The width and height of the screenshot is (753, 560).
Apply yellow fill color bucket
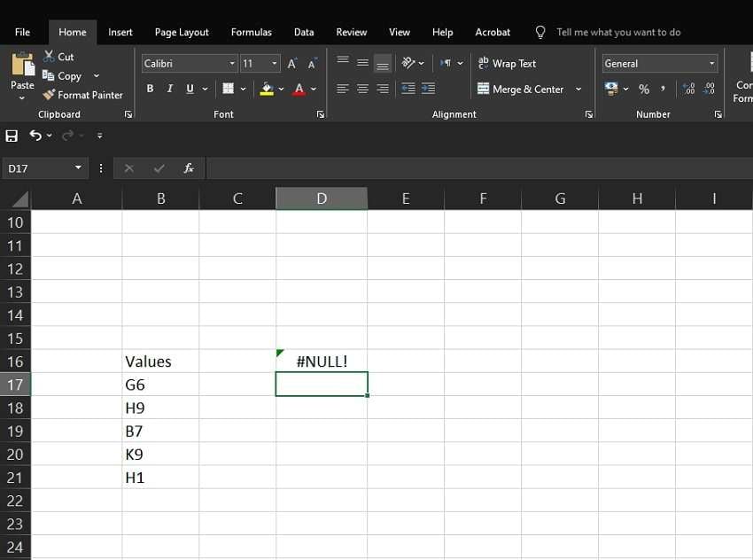click(x=267, y=89)
